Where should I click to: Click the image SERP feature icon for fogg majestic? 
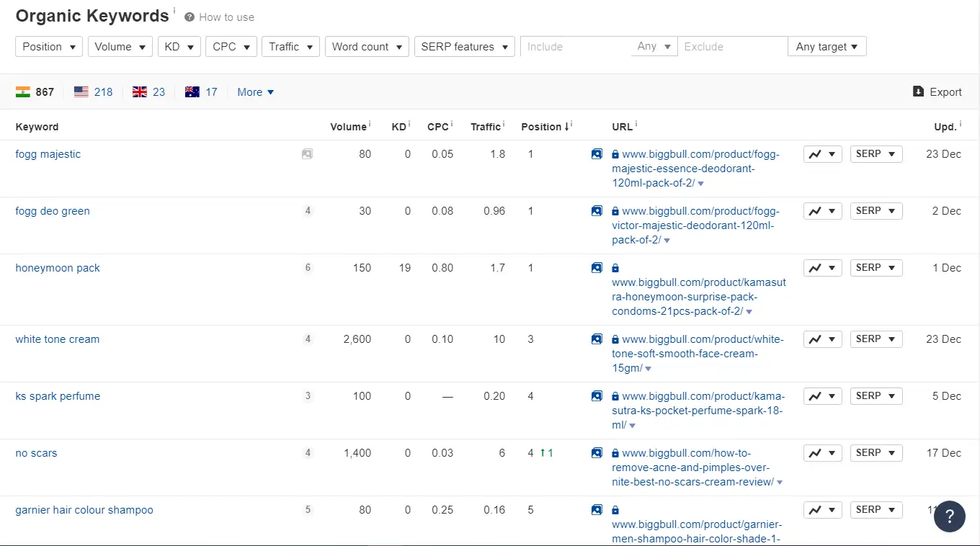pyautogui.click(x=307, y=154)
